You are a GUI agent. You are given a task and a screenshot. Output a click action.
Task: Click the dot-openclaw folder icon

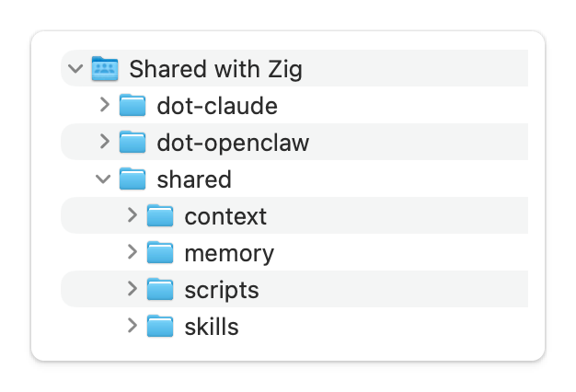[x=132, y=143]
